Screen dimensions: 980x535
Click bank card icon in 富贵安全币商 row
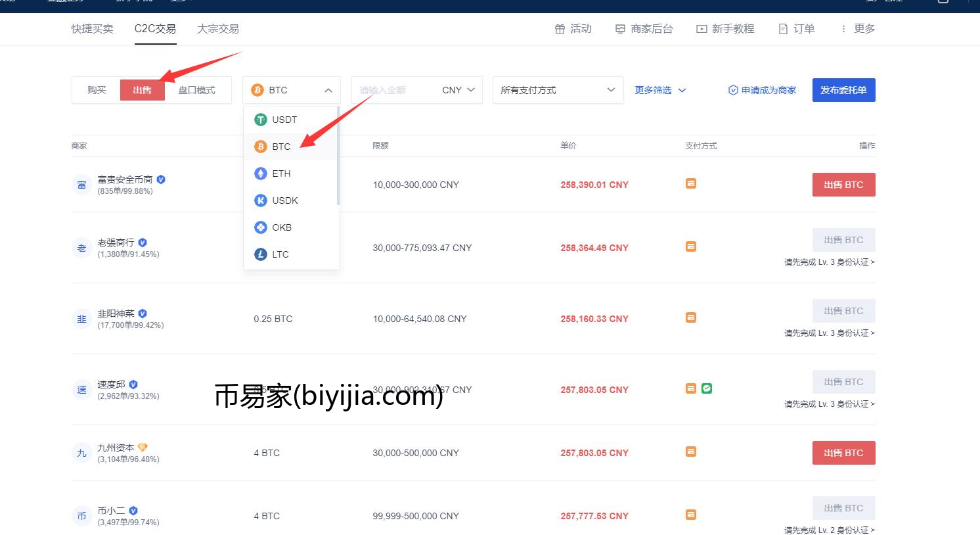coord(691,183)
